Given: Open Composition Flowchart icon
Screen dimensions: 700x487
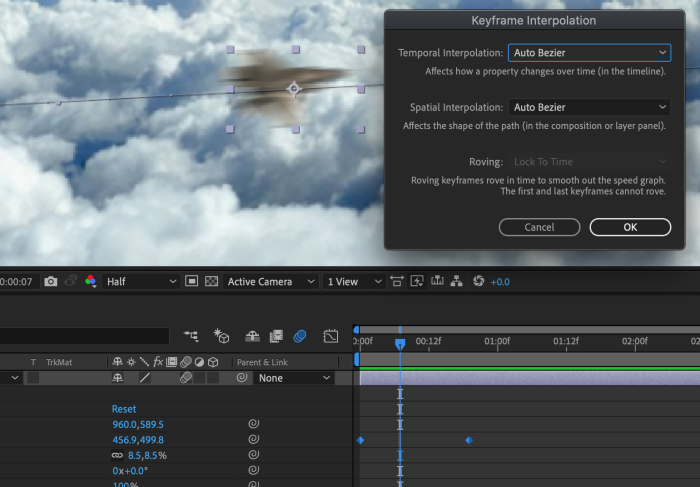Looking at the screenshot, I should tap(456, 281).
